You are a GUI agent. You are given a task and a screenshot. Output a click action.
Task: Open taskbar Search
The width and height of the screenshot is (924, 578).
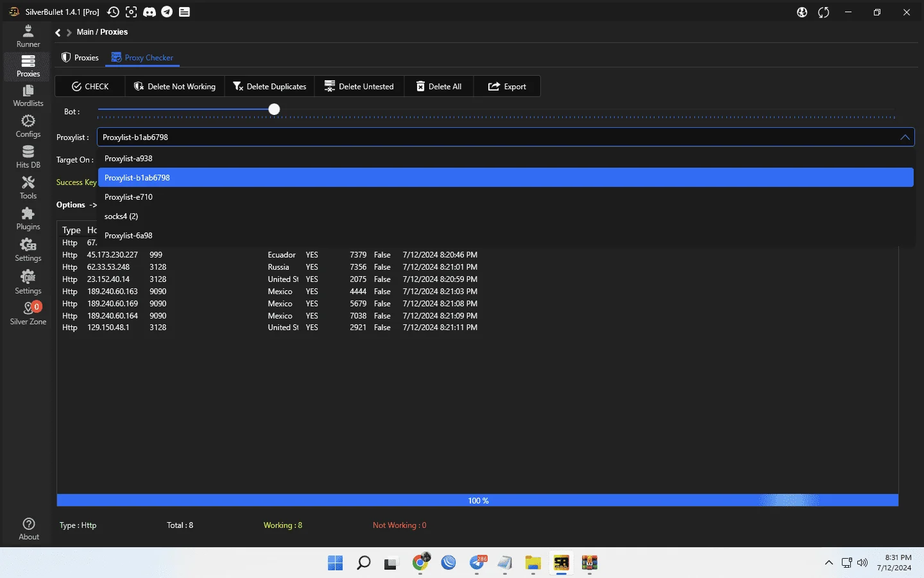(x=363, y=563)
